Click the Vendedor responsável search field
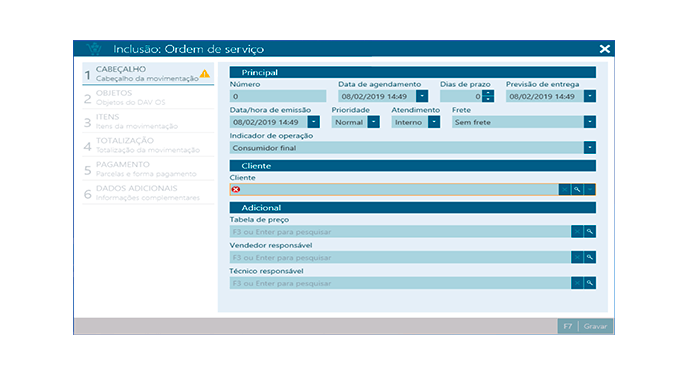The height and width of the screenshot is (375, 689). (400, 257)
